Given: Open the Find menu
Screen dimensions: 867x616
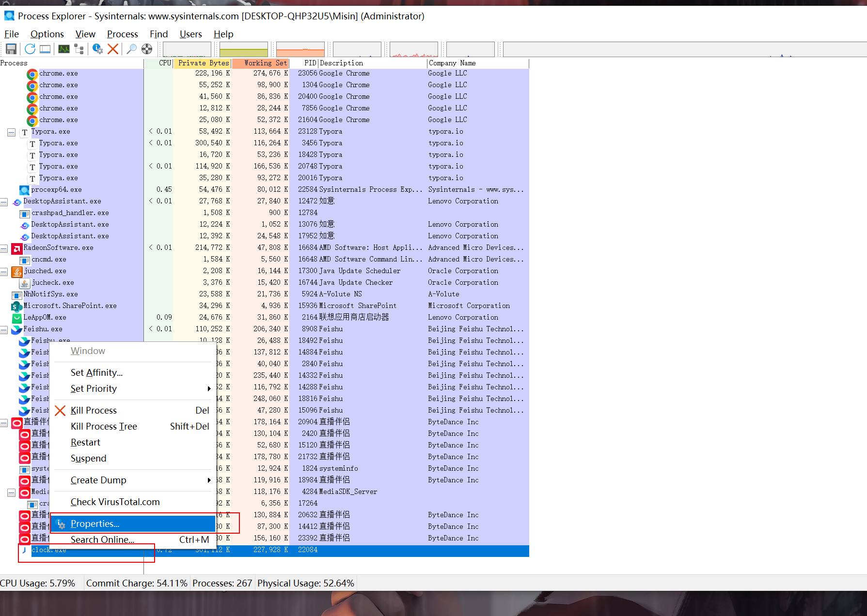Looking at the screenshot, I should tap(159, 34).
